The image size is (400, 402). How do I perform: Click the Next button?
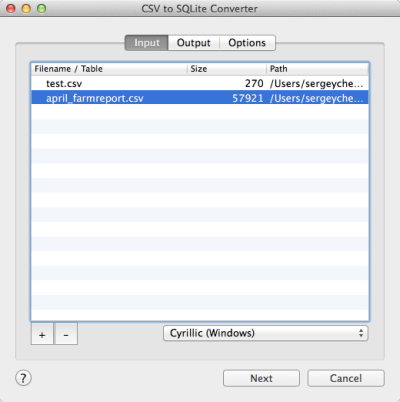coord(261,378)
